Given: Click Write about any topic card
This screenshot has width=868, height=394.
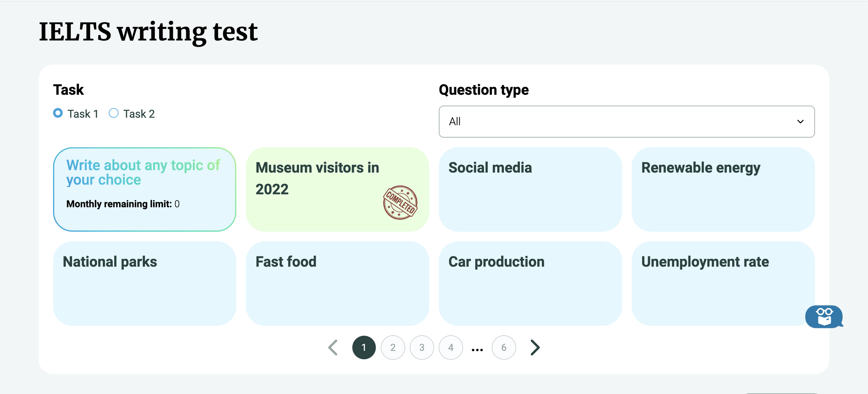Looking at the screenshot, I should click(144, 189).
